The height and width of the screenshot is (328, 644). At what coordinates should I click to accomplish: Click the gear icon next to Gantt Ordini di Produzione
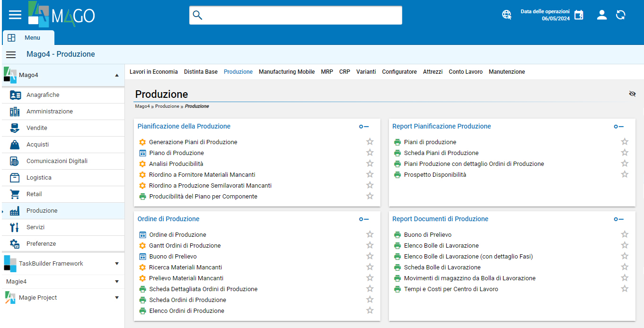pyautogui.click(x=142, y=246)
